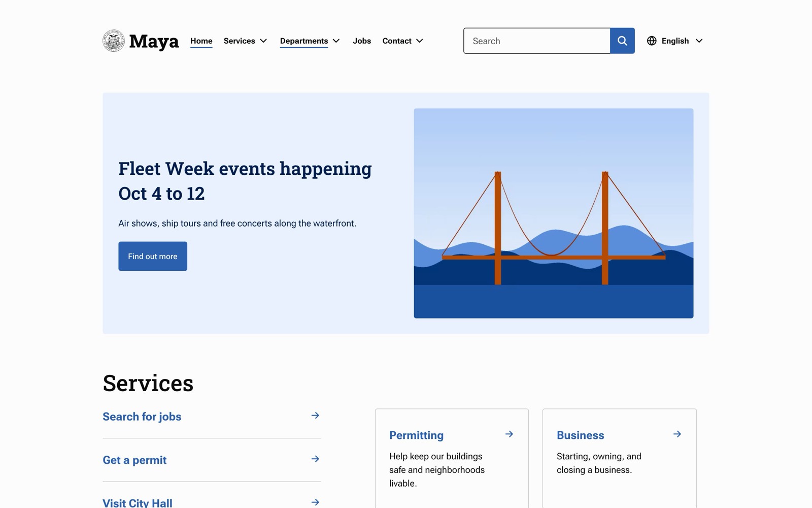Open the Jobs nav item
Screen dimensions: 812x508
coord(362,41)
